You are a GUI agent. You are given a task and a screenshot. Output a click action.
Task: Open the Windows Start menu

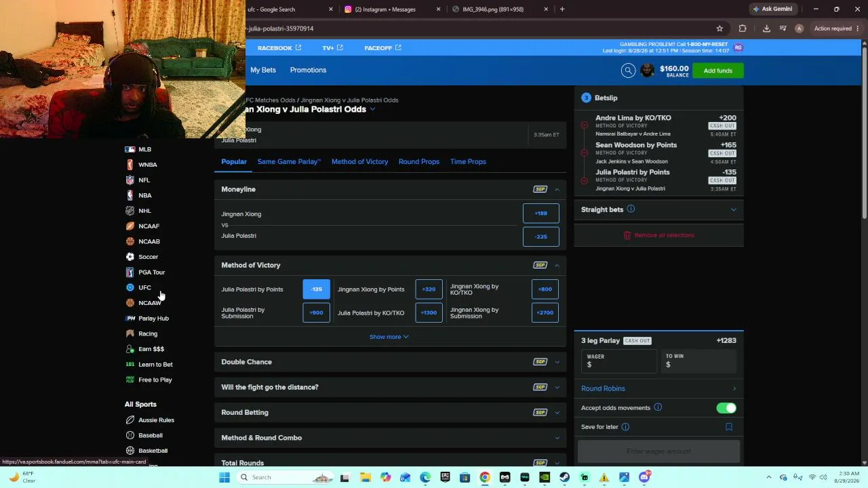click(x=224, y=477)
